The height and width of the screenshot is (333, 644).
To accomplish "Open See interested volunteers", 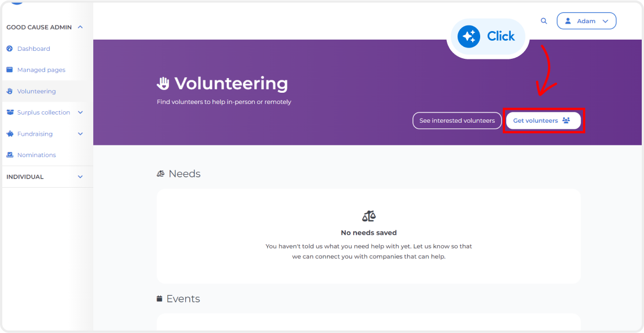I will [x=456, y=120].
